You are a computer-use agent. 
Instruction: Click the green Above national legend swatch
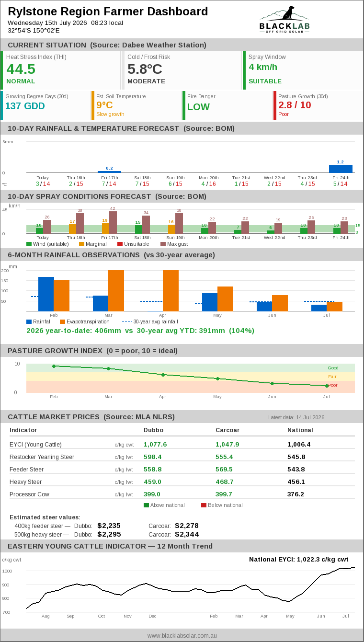146,505
